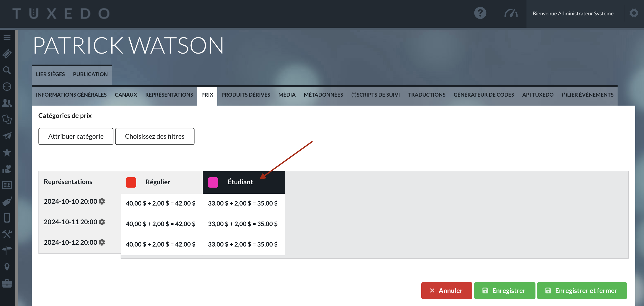Click Étudiant price for 2024-10-11 20:00

(x=243, y=224)
